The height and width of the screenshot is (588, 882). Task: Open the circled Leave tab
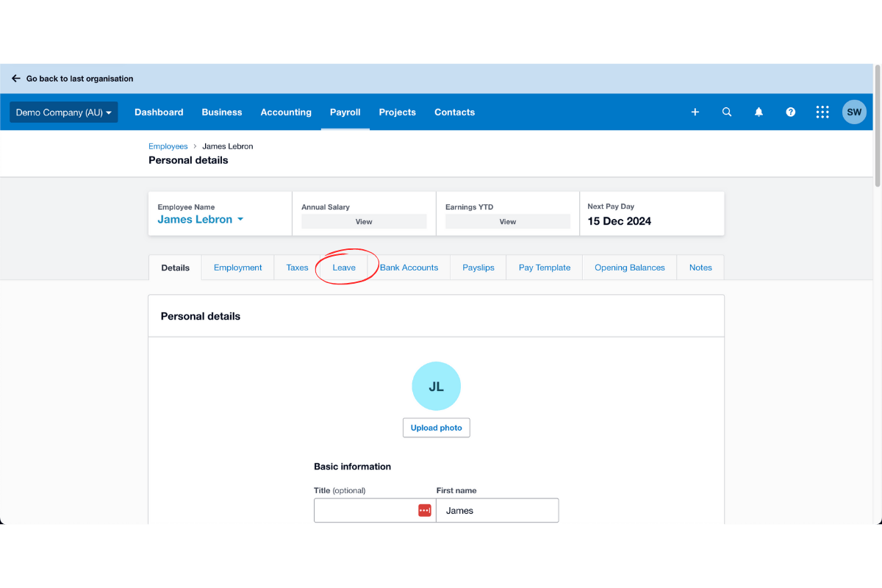(x=343, y=267)
